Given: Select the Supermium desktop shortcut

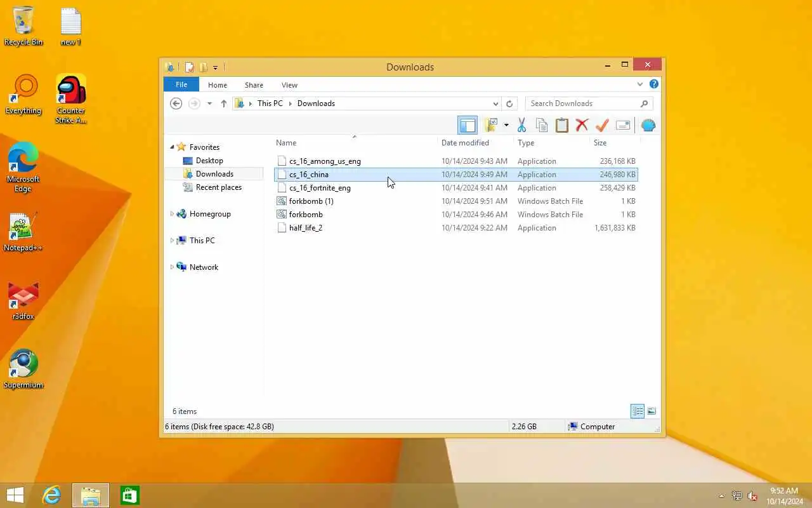Looking at the screenshot, I should click(x=23, y=369).
